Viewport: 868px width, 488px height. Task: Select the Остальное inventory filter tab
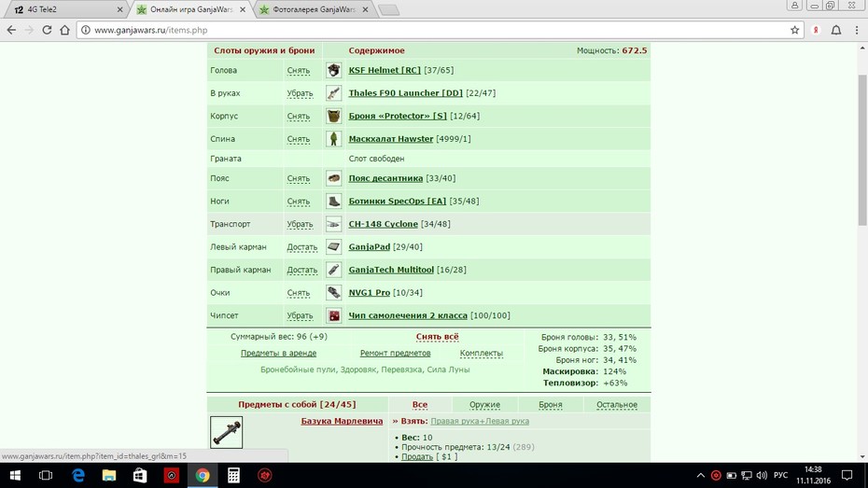point(617,404)
